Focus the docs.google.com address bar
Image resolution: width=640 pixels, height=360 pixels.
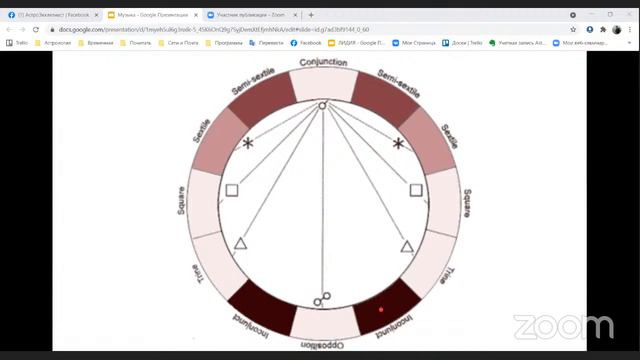[214, 30]
